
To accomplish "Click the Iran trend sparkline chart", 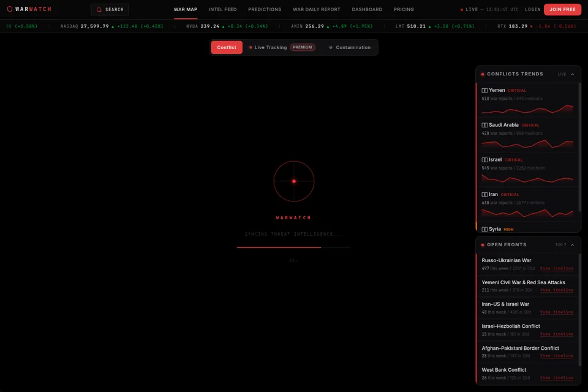I will pos(527,213).
